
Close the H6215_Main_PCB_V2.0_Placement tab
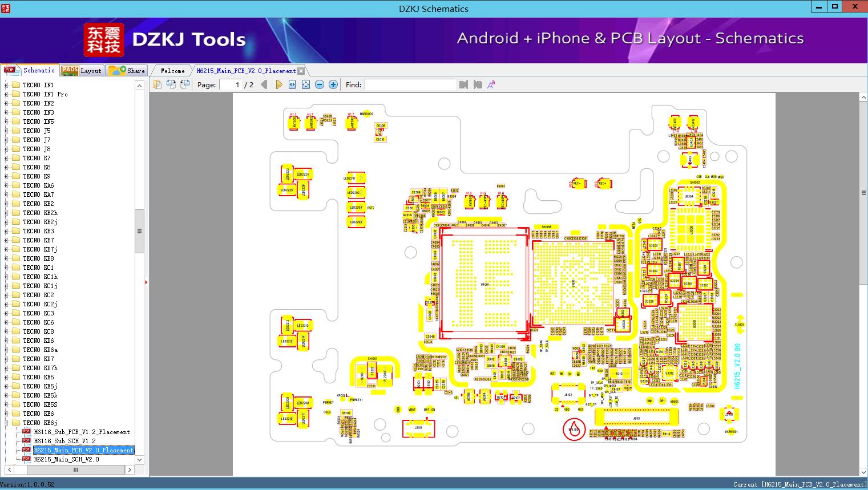[301, 71]
